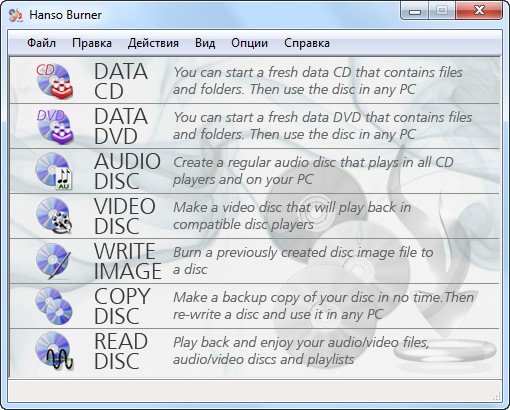Open the Файл menu
The image size is (510, 410).
point(41,43)
